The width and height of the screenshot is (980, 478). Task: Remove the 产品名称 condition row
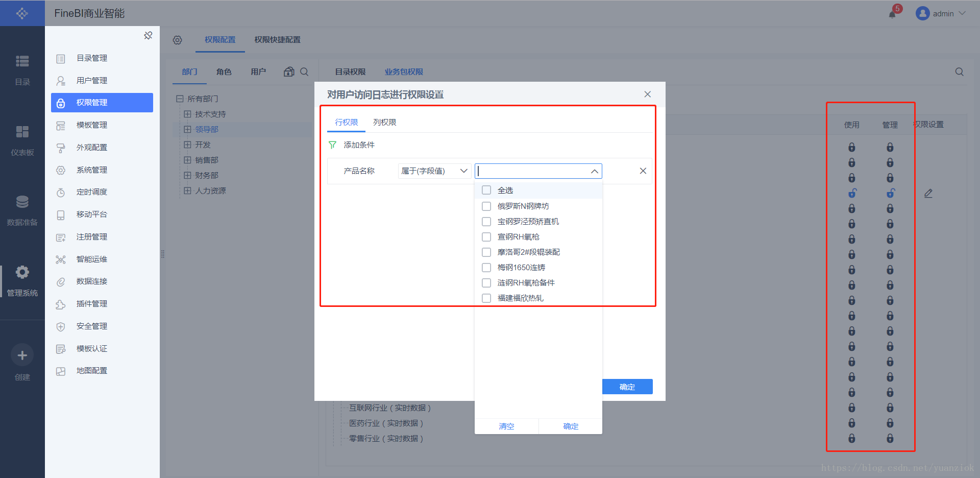[643, 171]
